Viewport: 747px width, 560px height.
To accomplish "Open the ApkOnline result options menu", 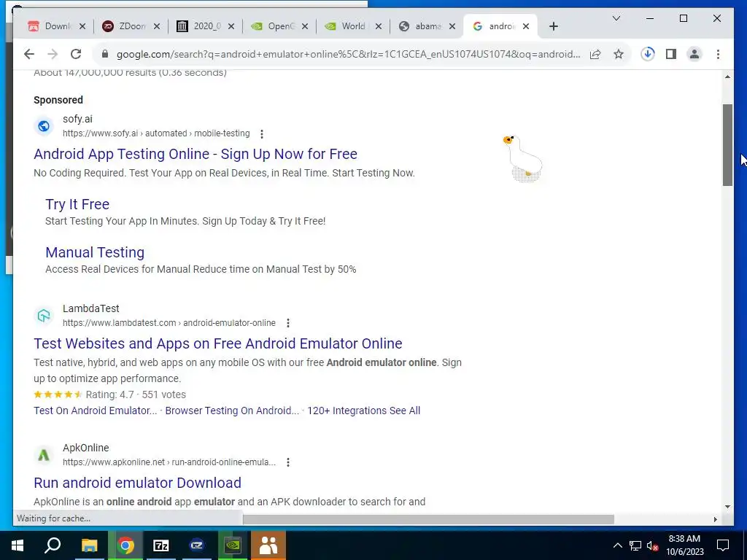I will coord(287,462).
